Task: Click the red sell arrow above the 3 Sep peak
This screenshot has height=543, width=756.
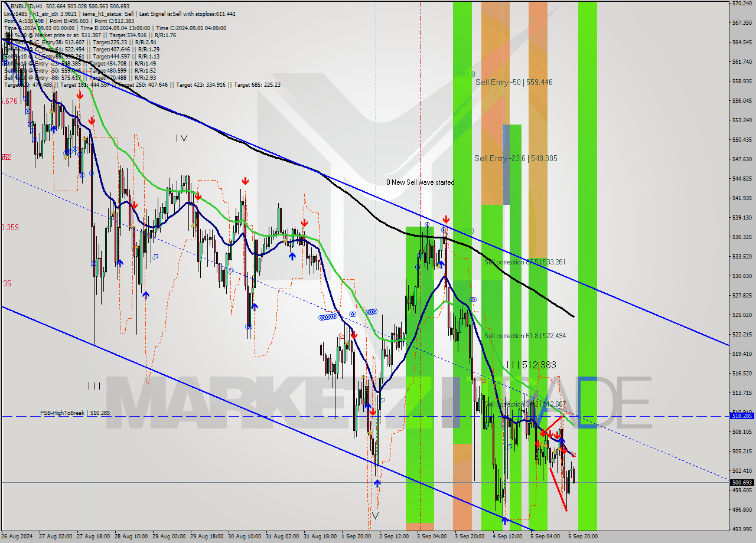Action: pyautogui.click(x=446, y=220)
